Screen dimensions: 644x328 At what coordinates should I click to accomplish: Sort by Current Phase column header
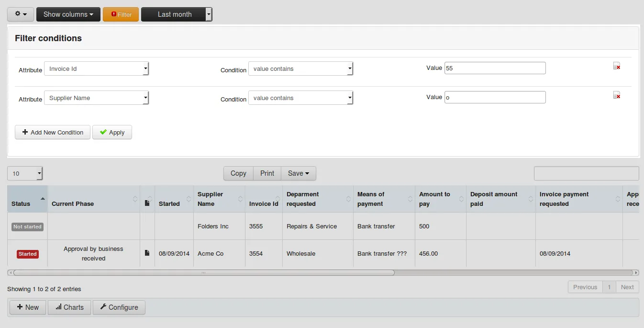point(94,199)
